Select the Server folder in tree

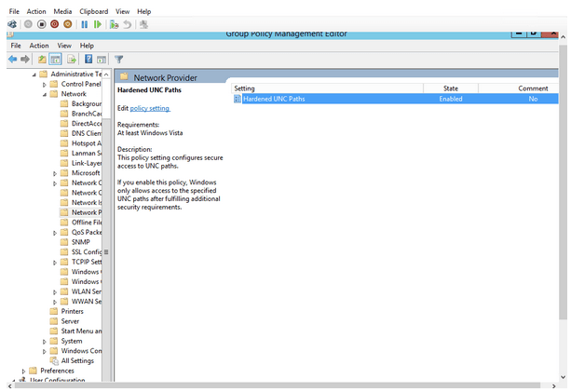tap(64, 321)
